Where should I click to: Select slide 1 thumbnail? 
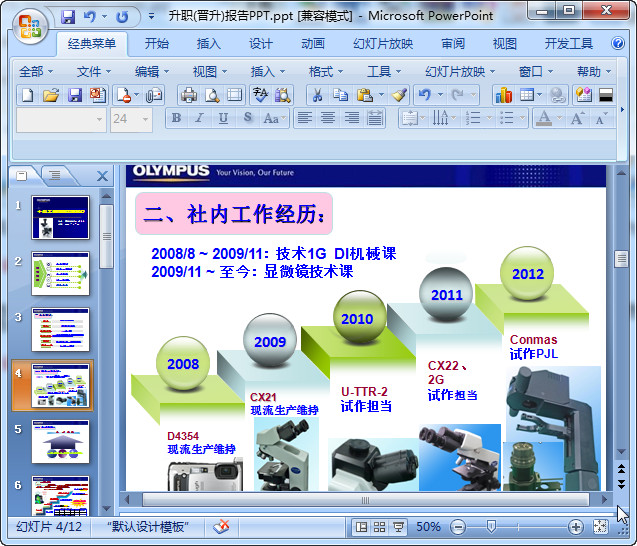(61, 217)
